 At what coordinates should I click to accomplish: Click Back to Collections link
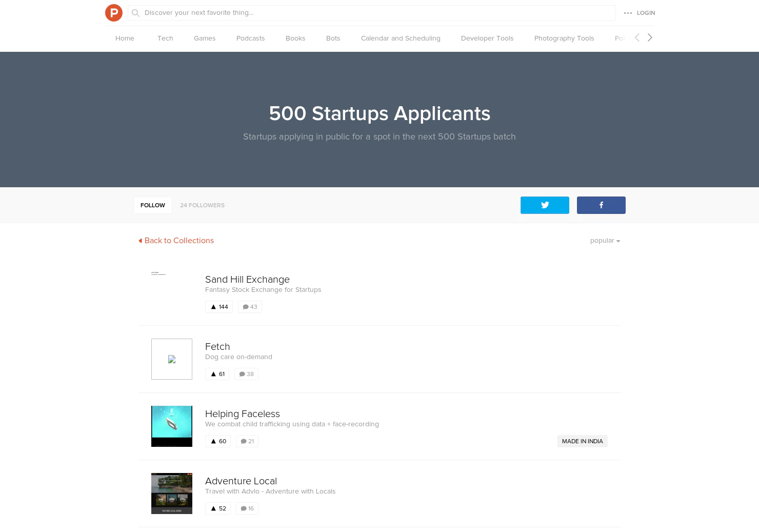click(x=176, y=241)
